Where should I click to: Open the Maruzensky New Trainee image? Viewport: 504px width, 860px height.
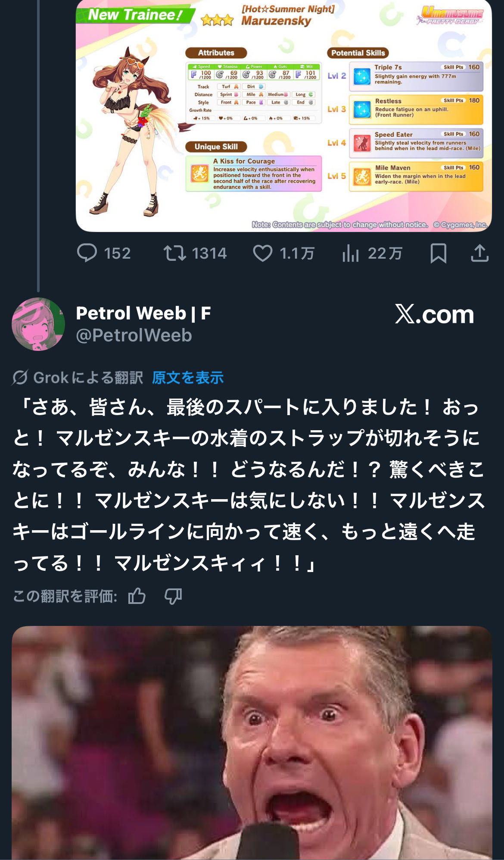click(x=284, y=116)
